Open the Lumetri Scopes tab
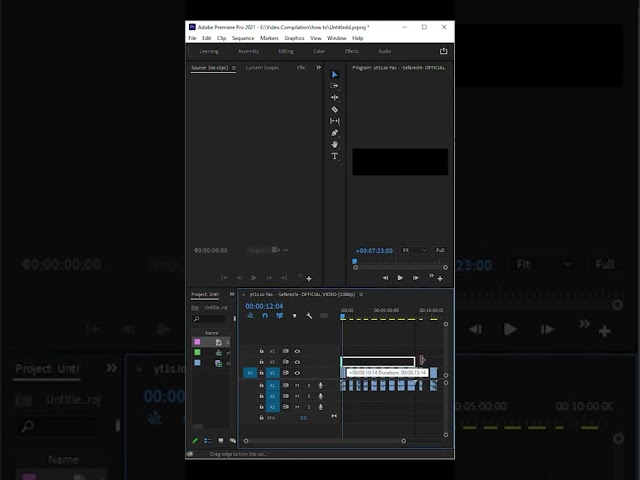The height and width of the screenshot is (480, 640). pos(262,68)
